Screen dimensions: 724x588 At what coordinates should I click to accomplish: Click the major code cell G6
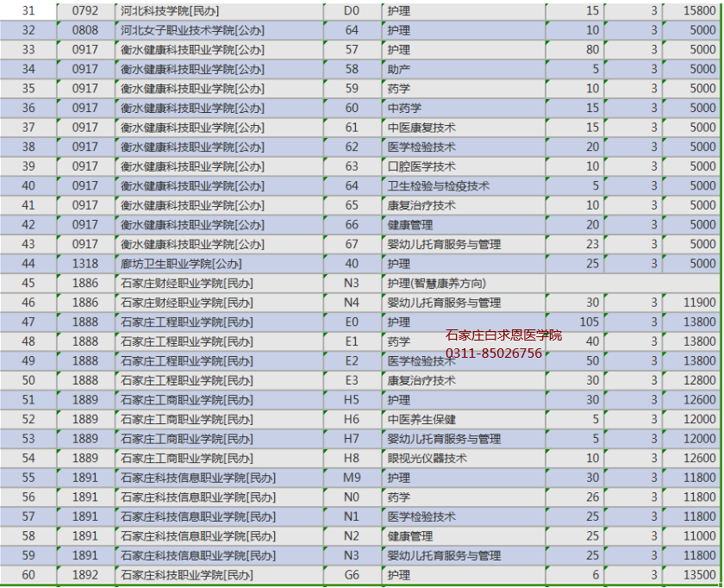[353, 574]
